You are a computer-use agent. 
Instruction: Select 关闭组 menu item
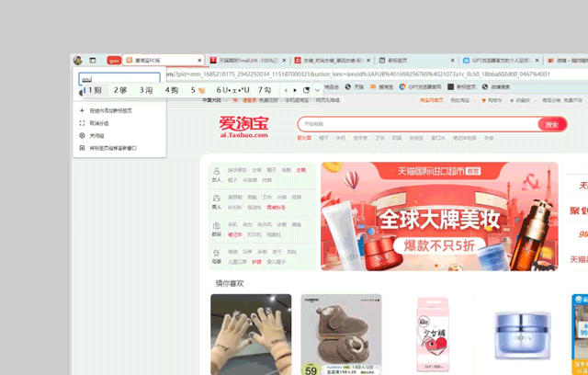[119, 135]
